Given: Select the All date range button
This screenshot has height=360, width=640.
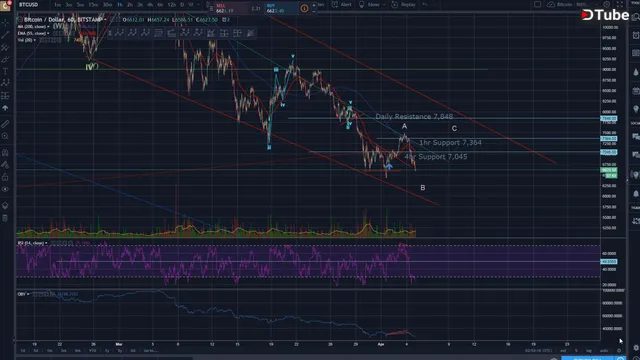Looking at the screenshot, I should (x=133, y=351).
